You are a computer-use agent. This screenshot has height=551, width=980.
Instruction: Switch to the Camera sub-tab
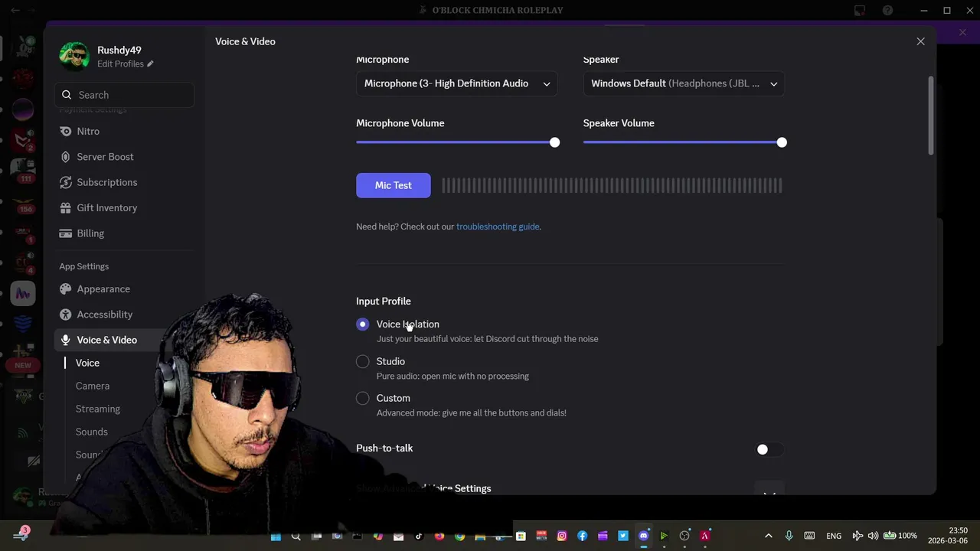(x=93, y=386)
